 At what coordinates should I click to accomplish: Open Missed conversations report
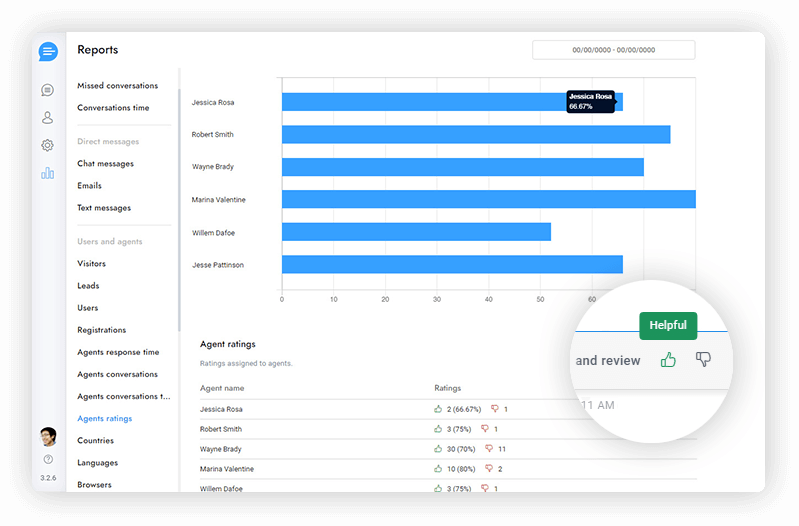117,86
